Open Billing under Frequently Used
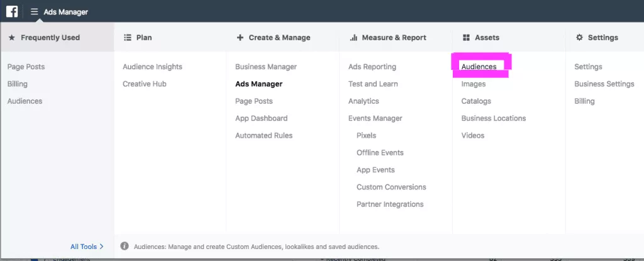644x261 pixels. [17, 84]
